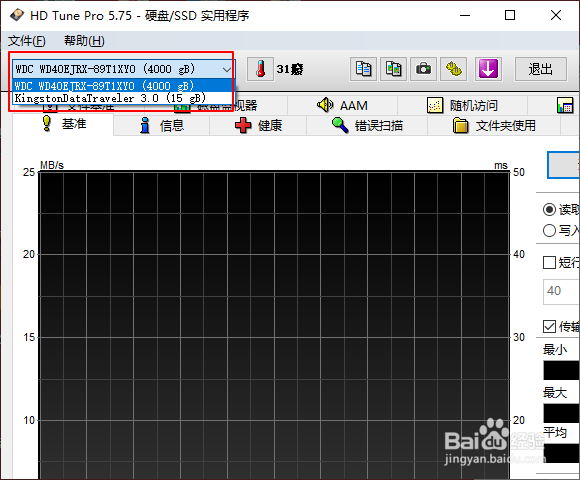Minimize the HD Tune Pro window

tap(465, 16)
